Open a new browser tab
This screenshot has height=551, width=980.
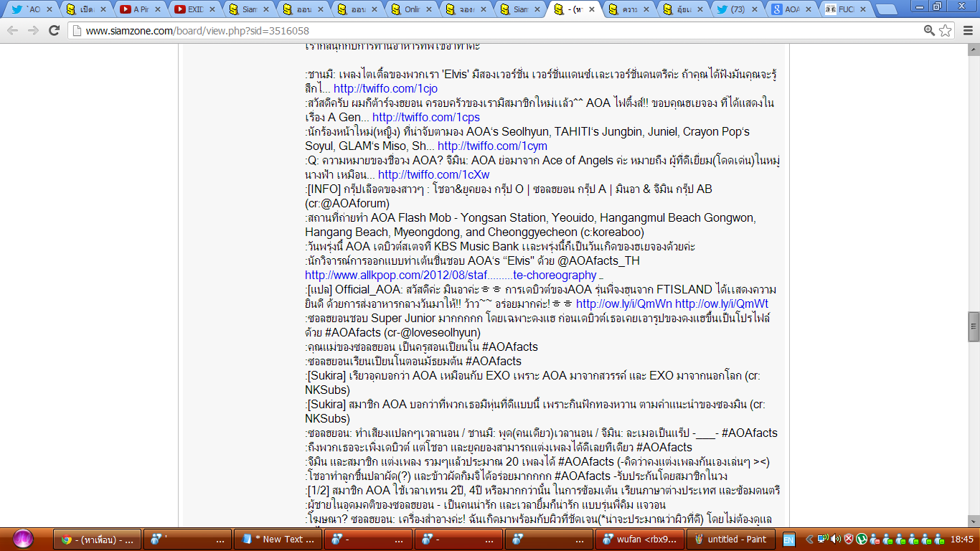click(887, 10)
